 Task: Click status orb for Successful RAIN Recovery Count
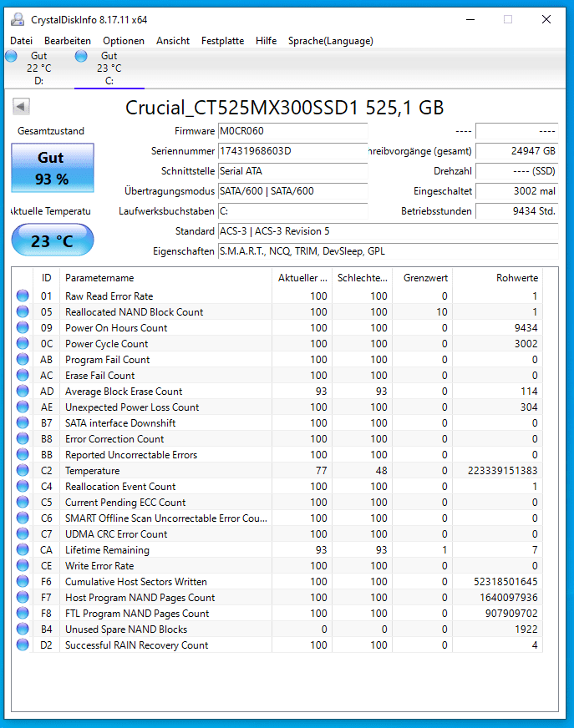pos(23,645)
